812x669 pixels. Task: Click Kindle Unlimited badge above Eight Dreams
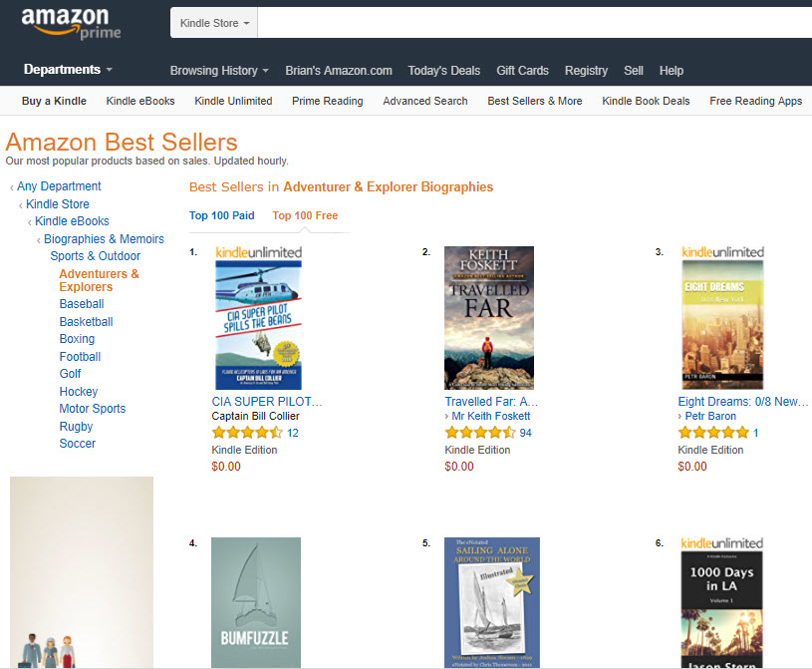(723, 252)
